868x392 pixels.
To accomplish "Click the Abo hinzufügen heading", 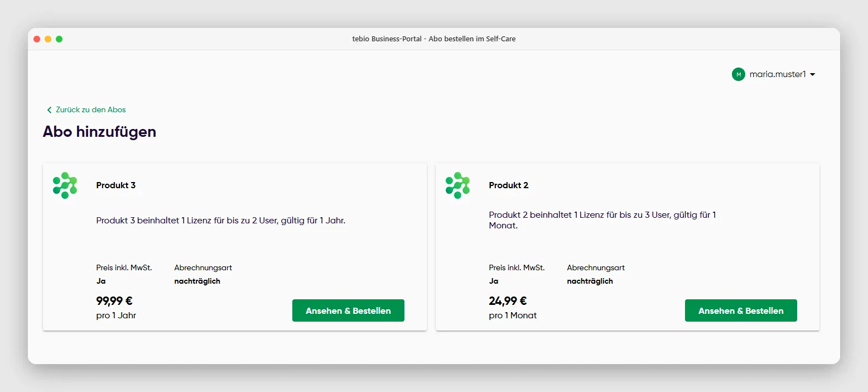I will (99, 132).
